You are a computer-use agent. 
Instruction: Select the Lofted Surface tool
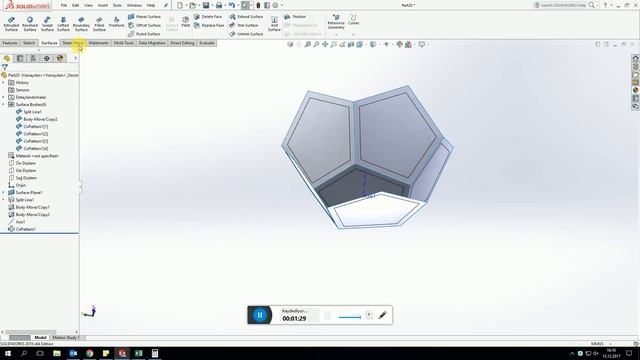(63, 24)
